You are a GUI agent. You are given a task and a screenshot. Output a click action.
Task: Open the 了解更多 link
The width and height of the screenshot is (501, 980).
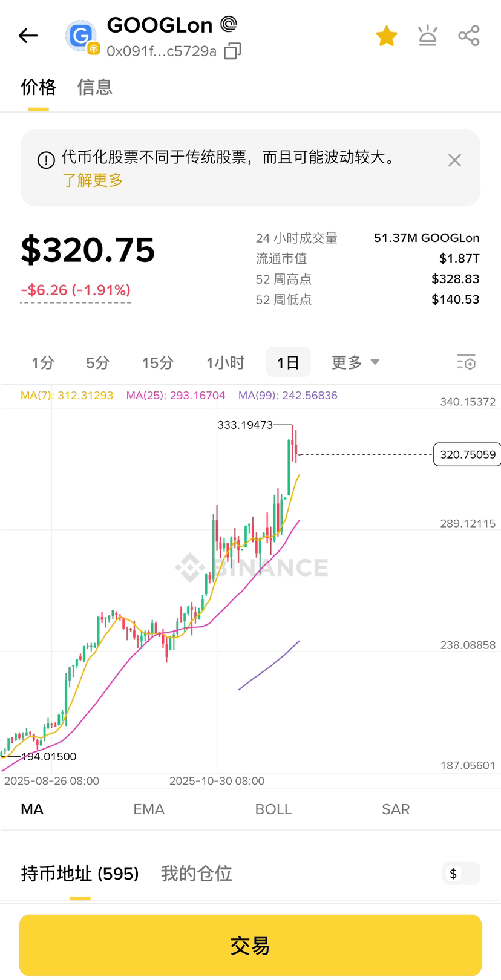click(93, 180)
